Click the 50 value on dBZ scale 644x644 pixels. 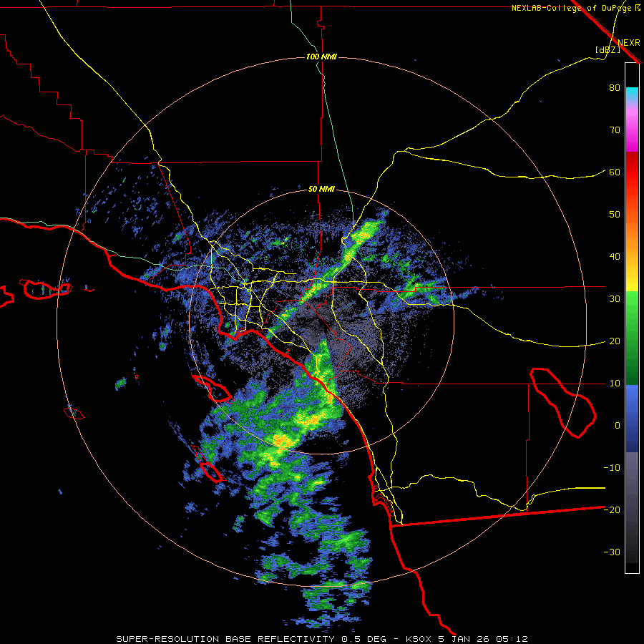615,215
